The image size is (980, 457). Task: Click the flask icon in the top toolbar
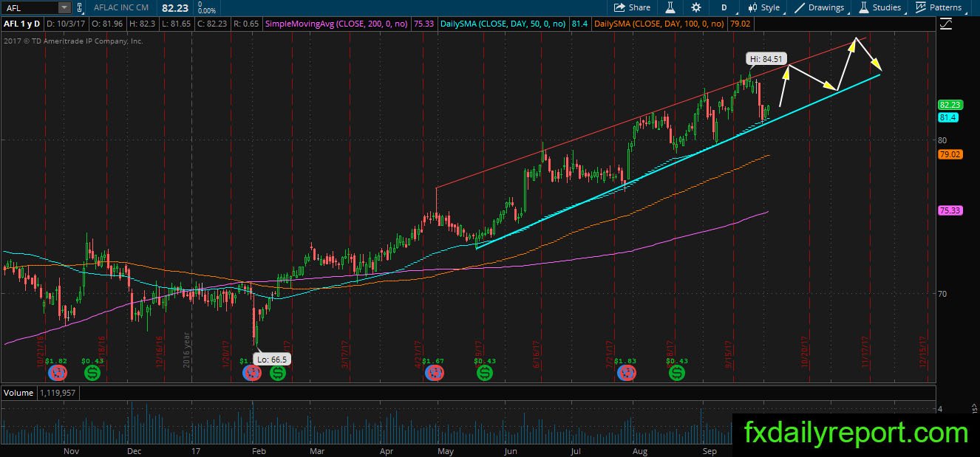tap(670, 7)
